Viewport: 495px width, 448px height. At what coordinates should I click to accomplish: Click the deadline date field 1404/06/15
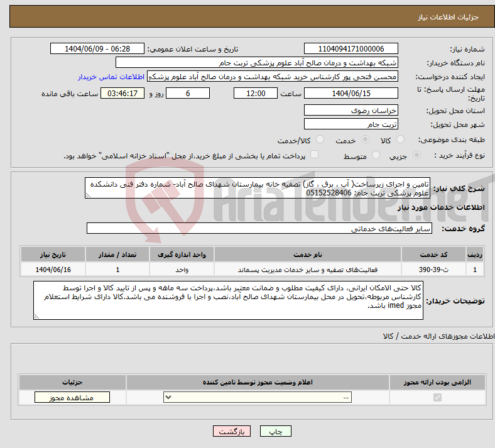point(351,94)
